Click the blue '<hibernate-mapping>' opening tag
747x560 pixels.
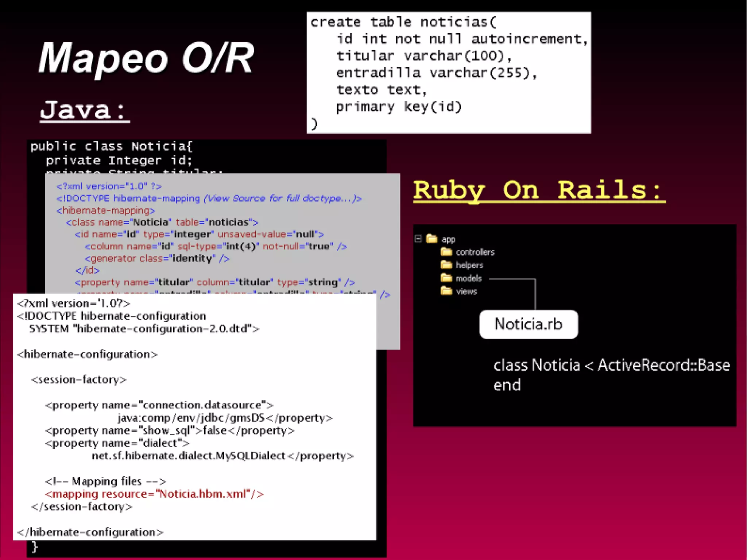106,210
